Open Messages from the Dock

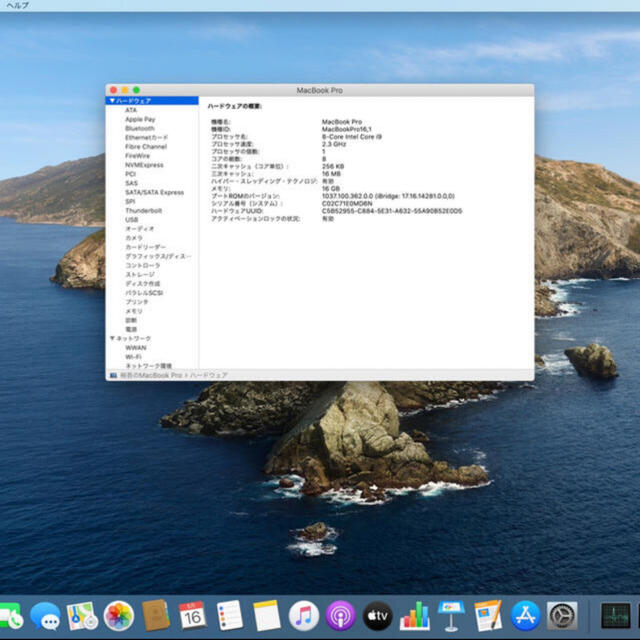(x=45, y=616)
